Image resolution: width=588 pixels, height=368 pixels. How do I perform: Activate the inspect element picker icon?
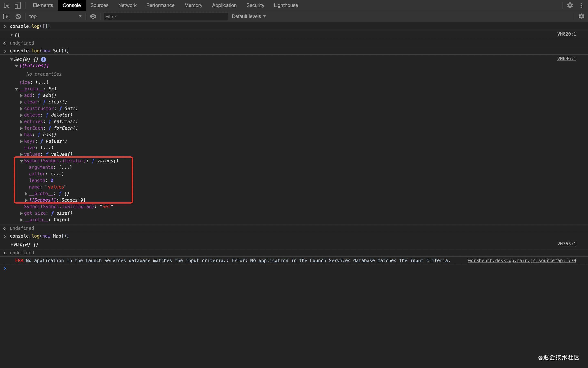pyautogui.click(x=7, y=5)
